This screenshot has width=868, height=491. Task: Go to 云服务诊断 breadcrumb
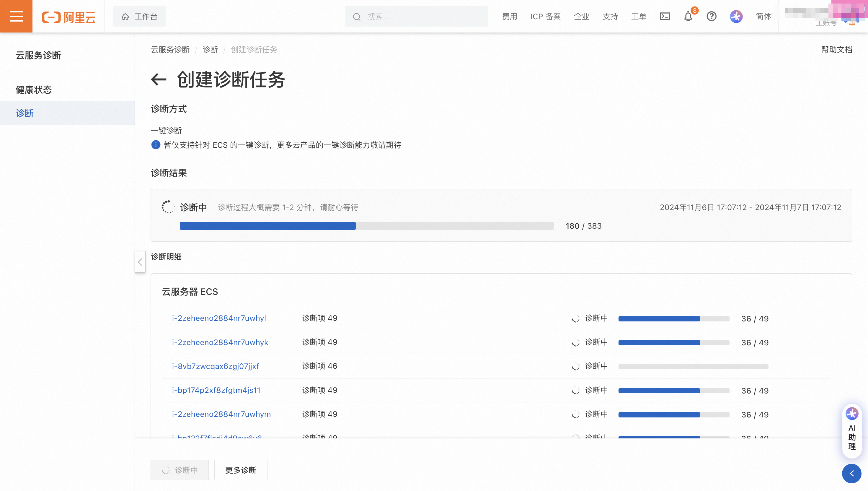(170, 50)
